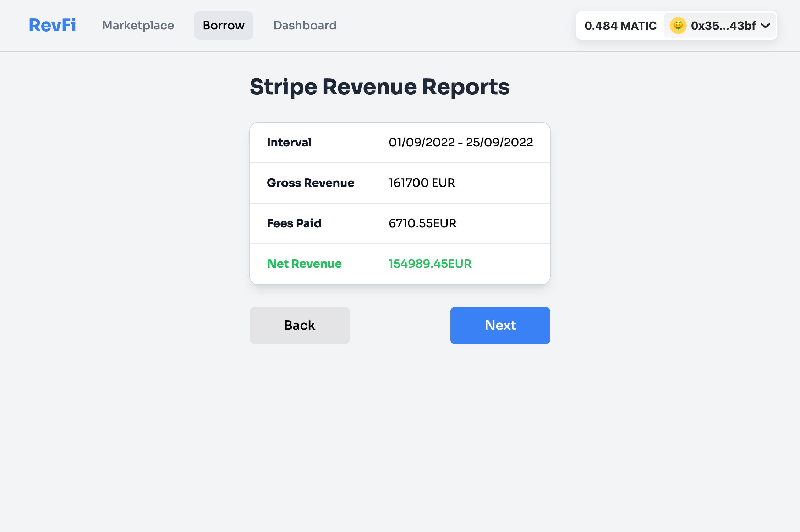The height and width of the screenshot is (532, 800).
Task: Click the Gross Revenue label
Action: point(311,183)
